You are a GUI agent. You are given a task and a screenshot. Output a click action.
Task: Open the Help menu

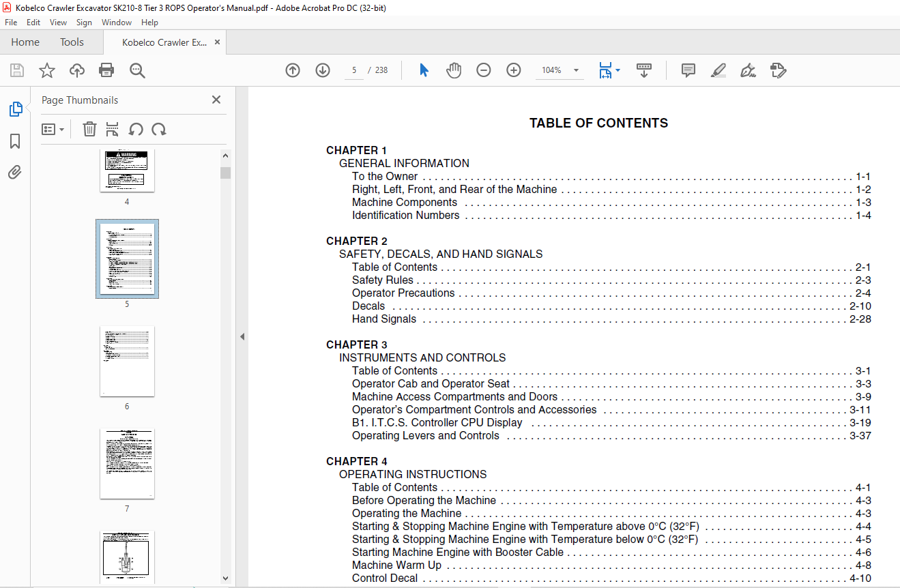(x=149, y=23)
